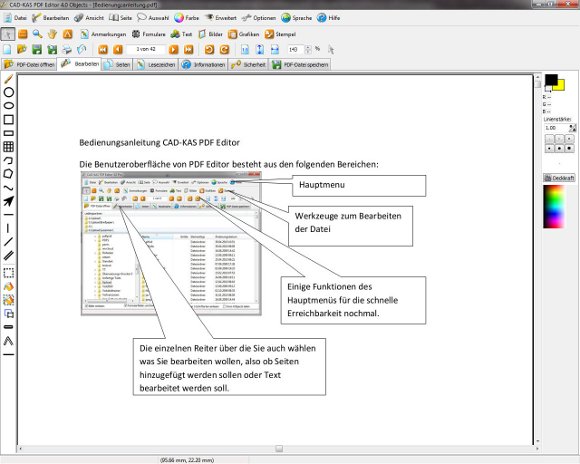Screen dimensions: 580x464
Task: Select the black Arrow drawing tool
Action: [9, 201]
